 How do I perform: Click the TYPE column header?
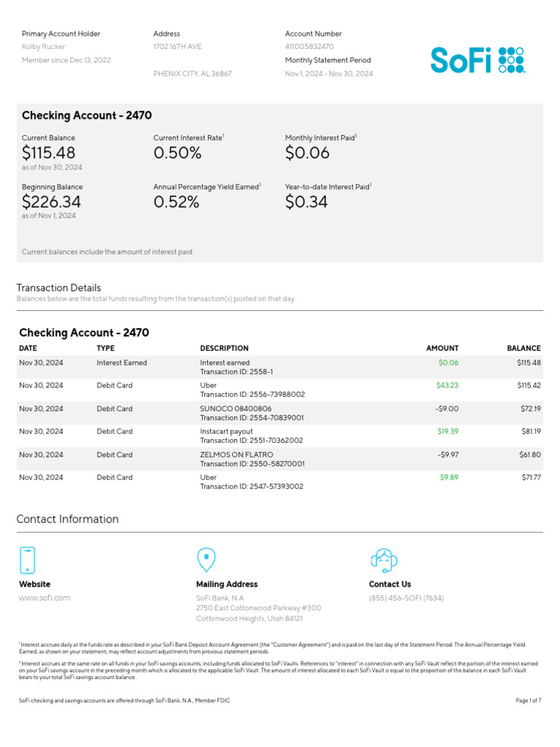(106, 348)
